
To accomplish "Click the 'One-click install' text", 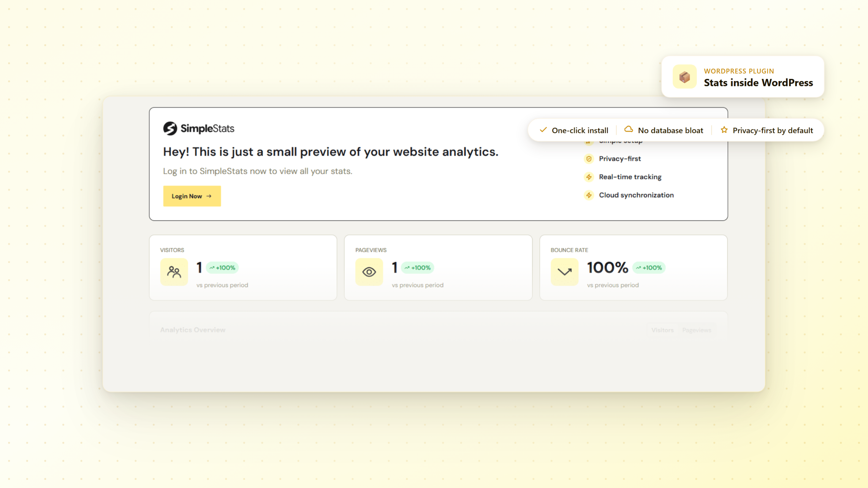I will 580,130.
